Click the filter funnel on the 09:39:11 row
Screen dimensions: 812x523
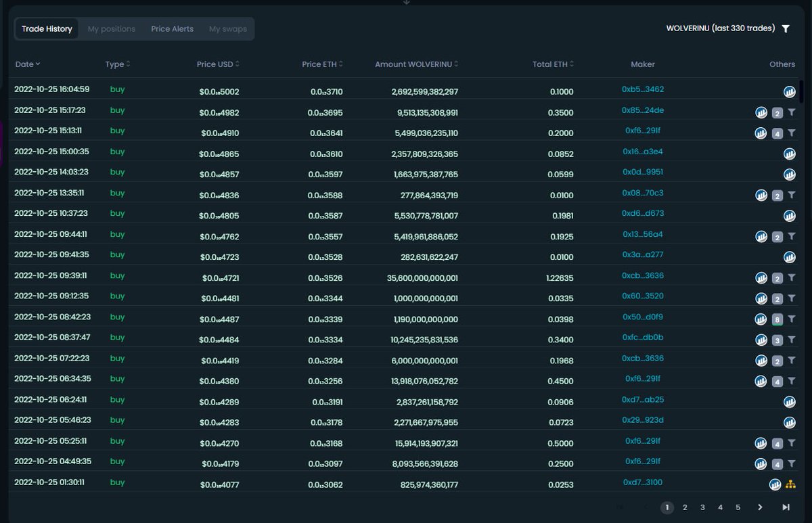(x=791, y=278)
